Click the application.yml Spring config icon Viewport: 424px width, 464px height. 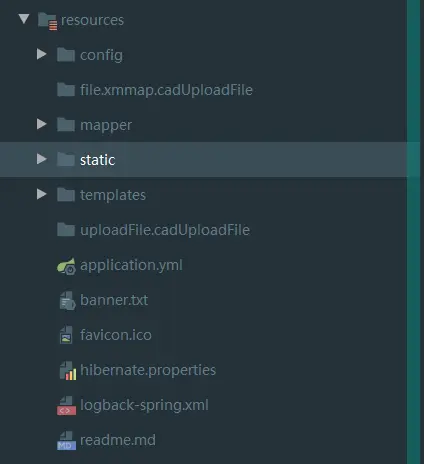coord(66,266)
